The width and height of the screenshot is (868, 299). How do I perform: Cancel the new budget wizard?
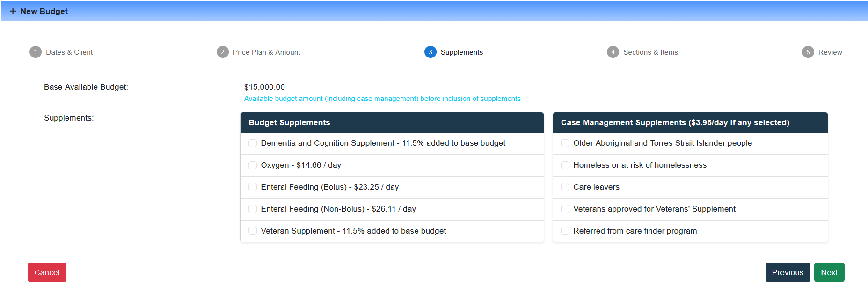coord(47,272)
